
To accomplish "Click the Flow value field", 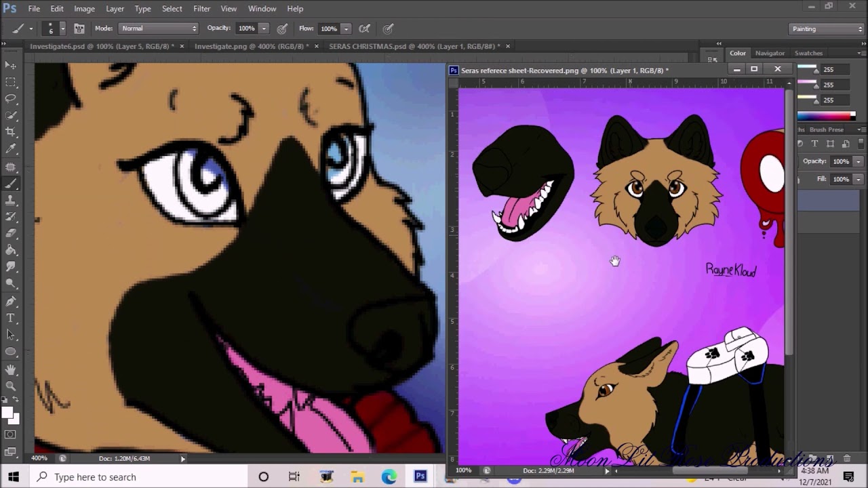I will (329, 28).
